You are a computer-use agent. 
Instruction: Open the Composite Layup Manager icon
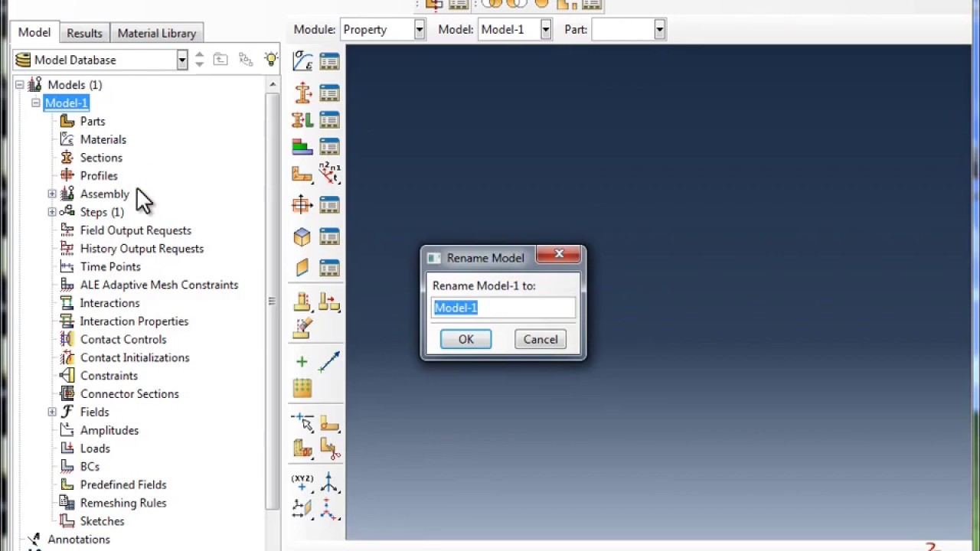[x=329, y=147]
